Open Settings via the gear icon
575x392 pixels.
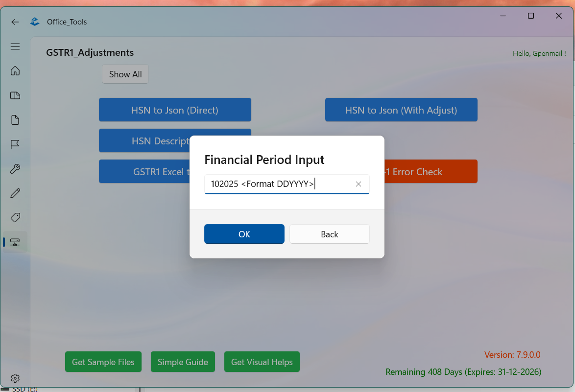point(15,378)
